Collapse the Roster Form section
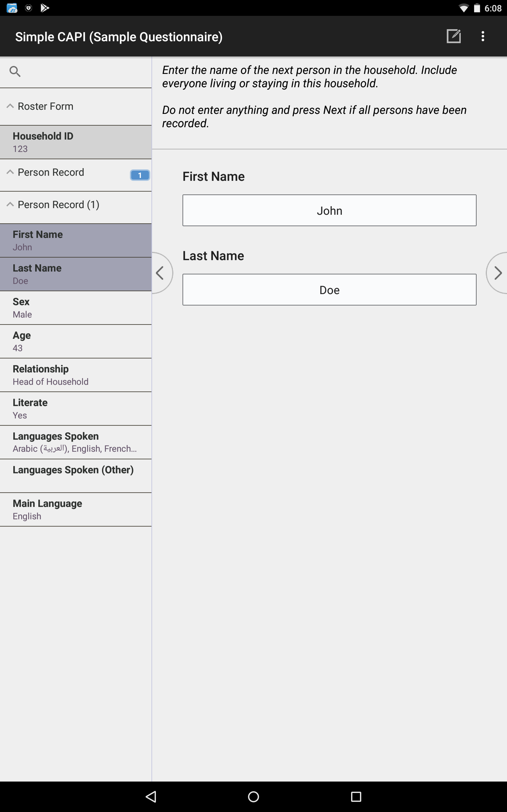 76,107
